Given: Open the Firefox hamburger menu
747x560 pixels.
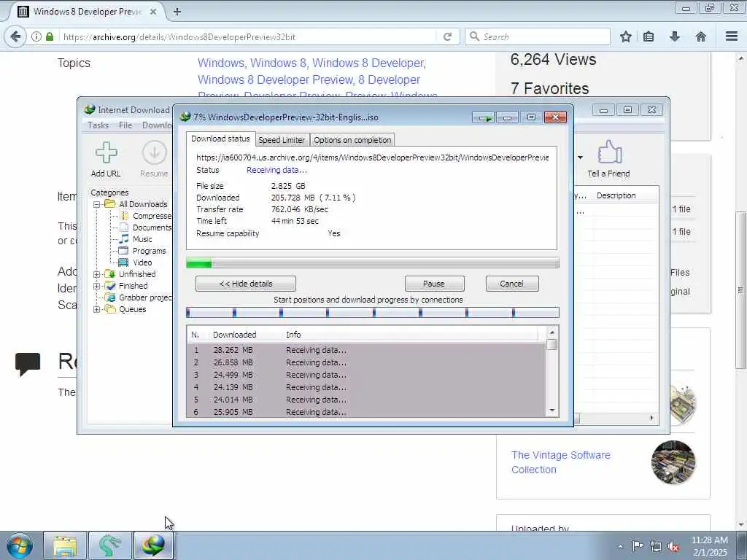Looking at the screenshot, I should tap(732, 36).
